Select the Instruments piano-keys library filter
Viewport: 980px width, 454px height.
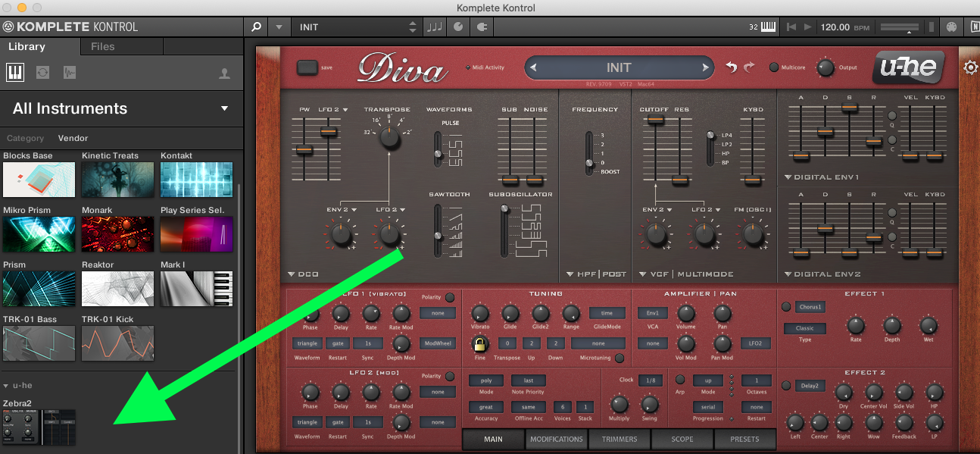pos(14,73)
